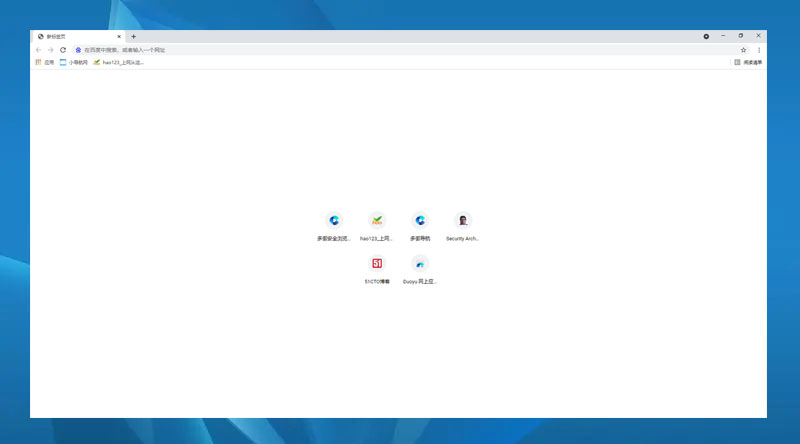This screenshot has width=800, height=444.
Task: Close the 新标签页 tab
Action: tap(119, 36)
